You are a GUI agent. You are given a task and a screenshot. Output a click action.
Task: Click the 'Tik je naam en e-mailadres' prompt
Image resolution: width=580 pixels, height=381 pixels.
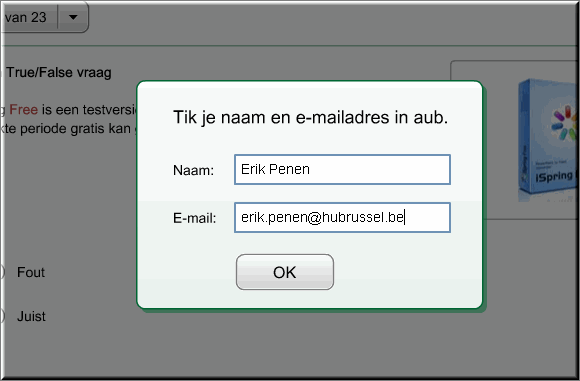(310, 117)
